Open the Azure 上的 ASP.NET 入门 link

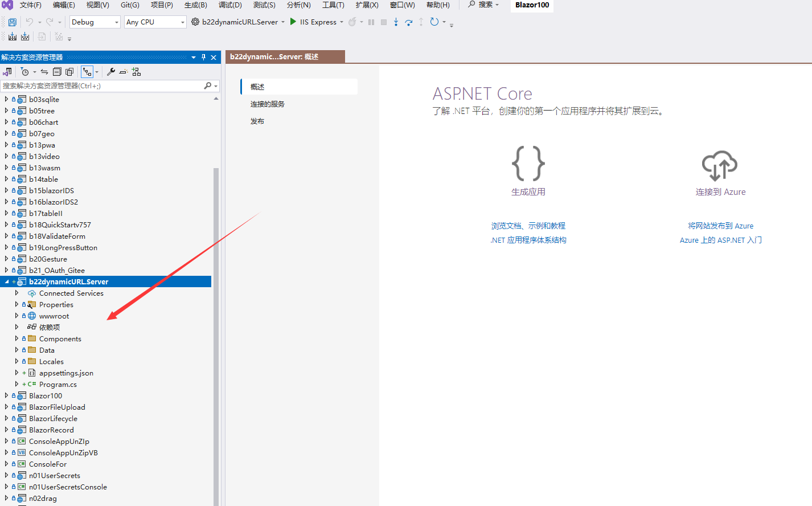pos(720,240)
